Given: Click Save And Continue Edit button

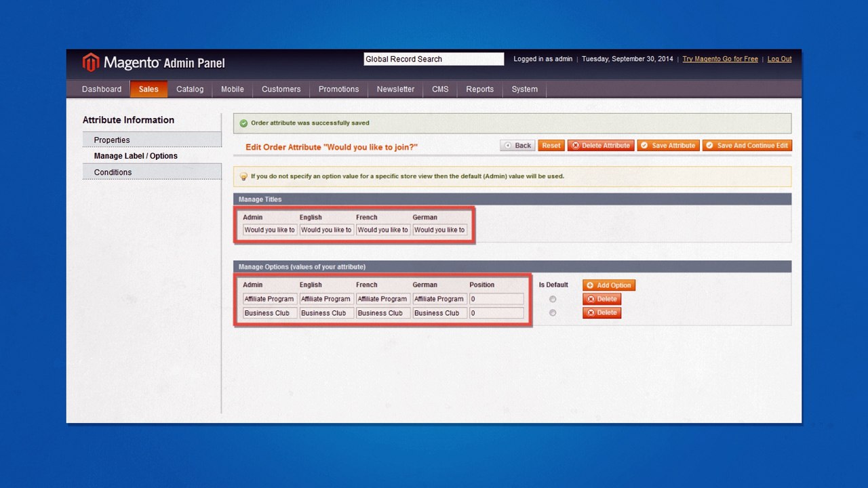Looking at the screenshot, I should click(x=747, y=146).
